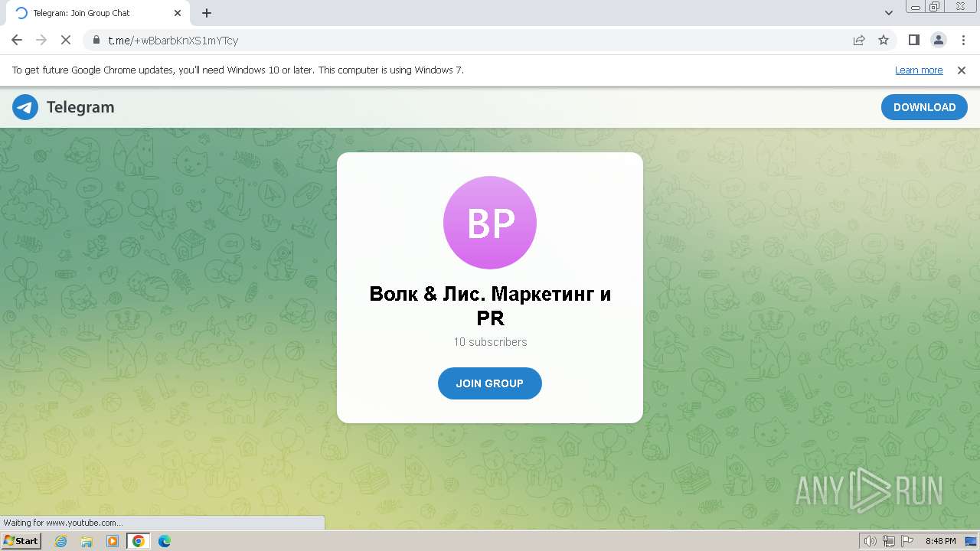980x551 pixels.
Task: Share this page using the share icon
Action: point(859,41)
